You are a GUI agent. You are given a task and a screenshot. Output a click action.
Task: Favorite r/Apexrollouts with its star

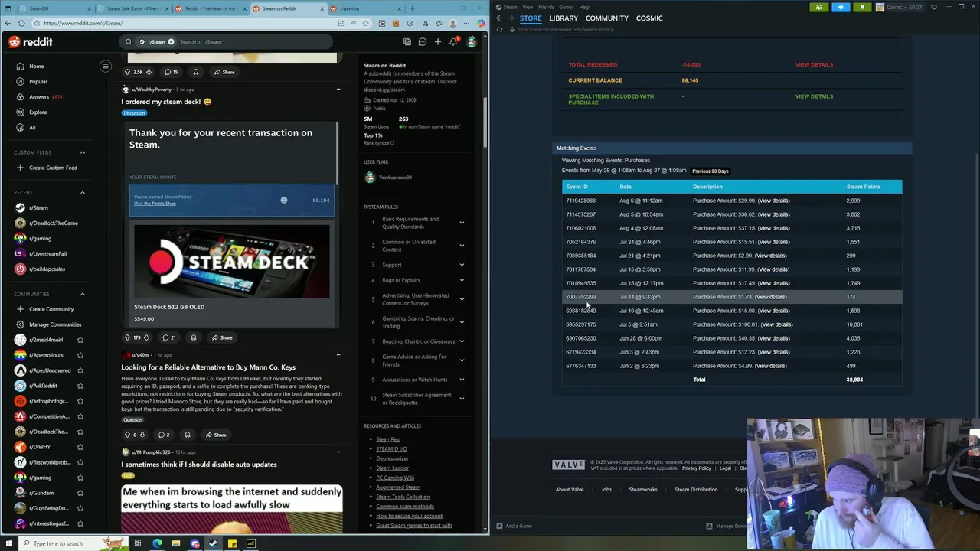pos(80,355)
